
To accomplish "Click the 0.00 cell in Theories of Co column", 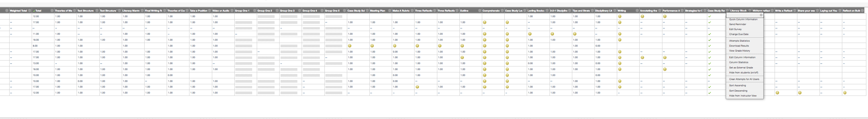I will (x=170, y=75).
